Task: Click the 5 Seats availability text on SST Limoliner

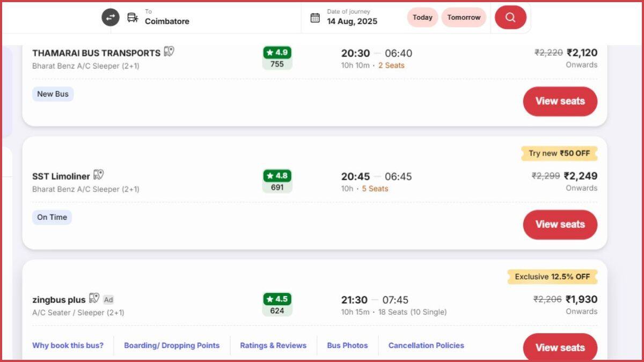Action: (375, 188)
